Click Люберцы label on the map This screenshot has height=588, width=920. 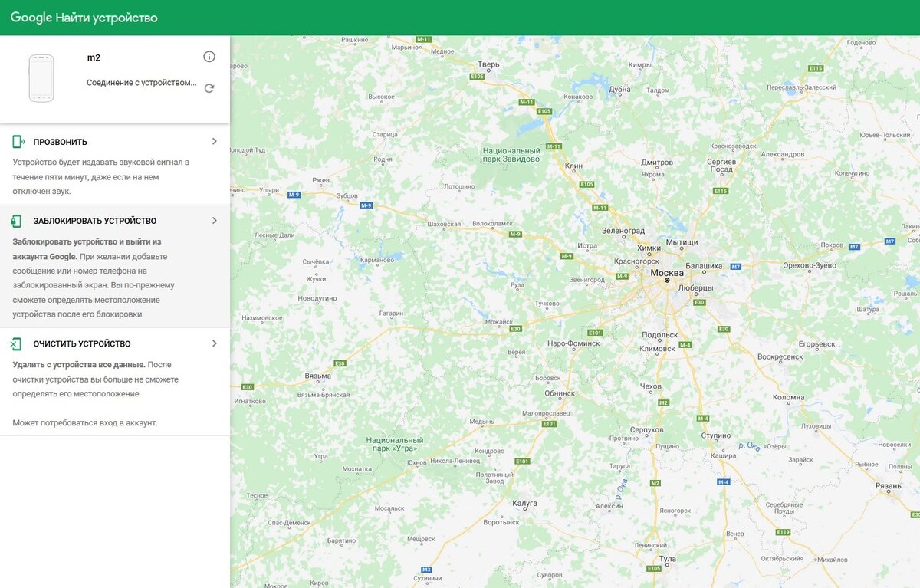pos(697,288)
